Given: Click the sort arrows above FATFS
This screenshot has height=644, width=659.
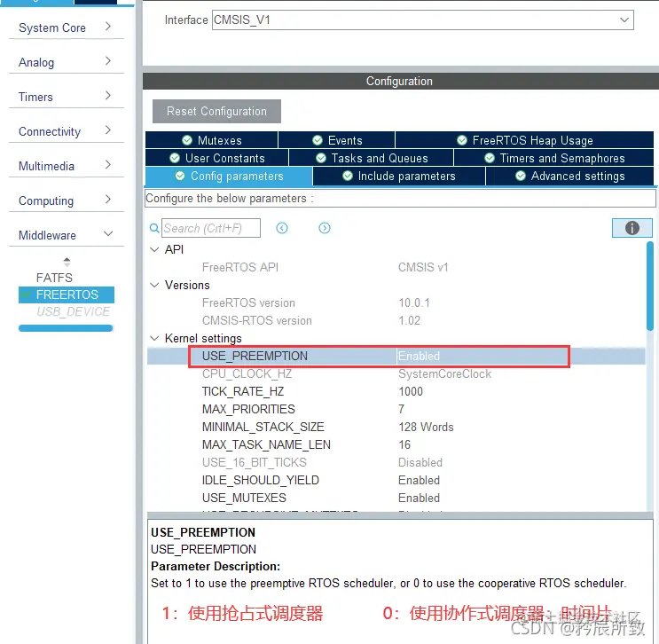Looking at the screenshot, I should click(x=67, y=262).
